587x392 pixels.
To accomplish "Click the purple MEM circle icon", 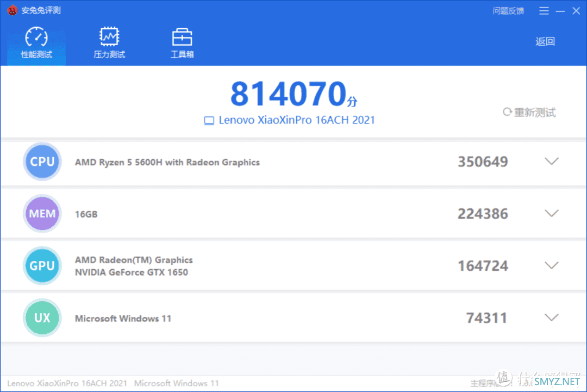I will pos(42,214).
